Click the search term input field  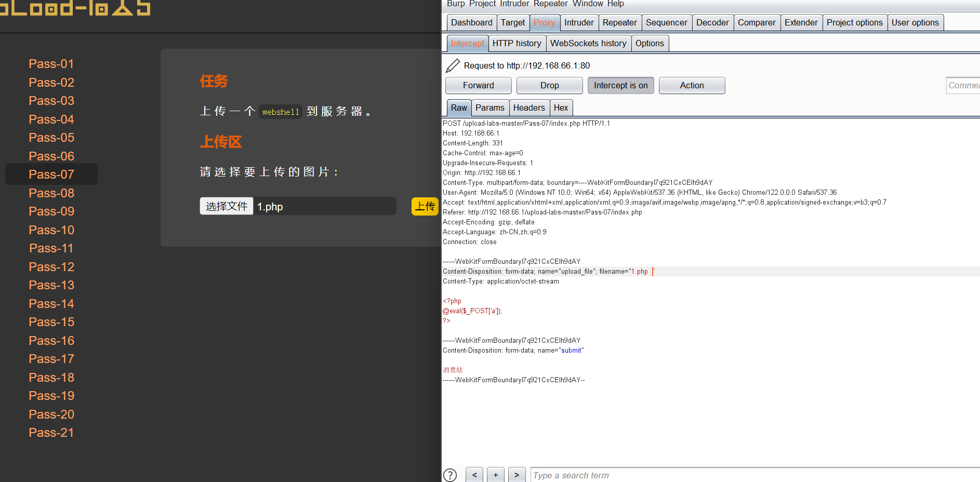(x=756, y=475)
